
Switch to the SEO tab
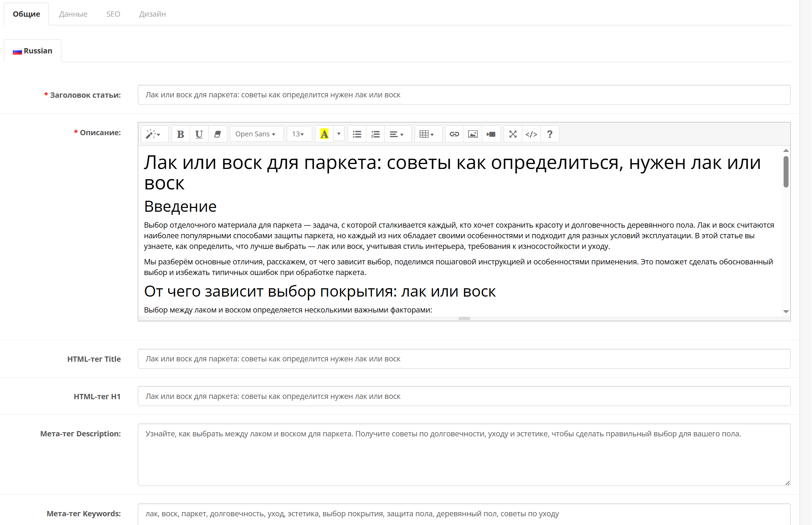[x=113, y=14]
